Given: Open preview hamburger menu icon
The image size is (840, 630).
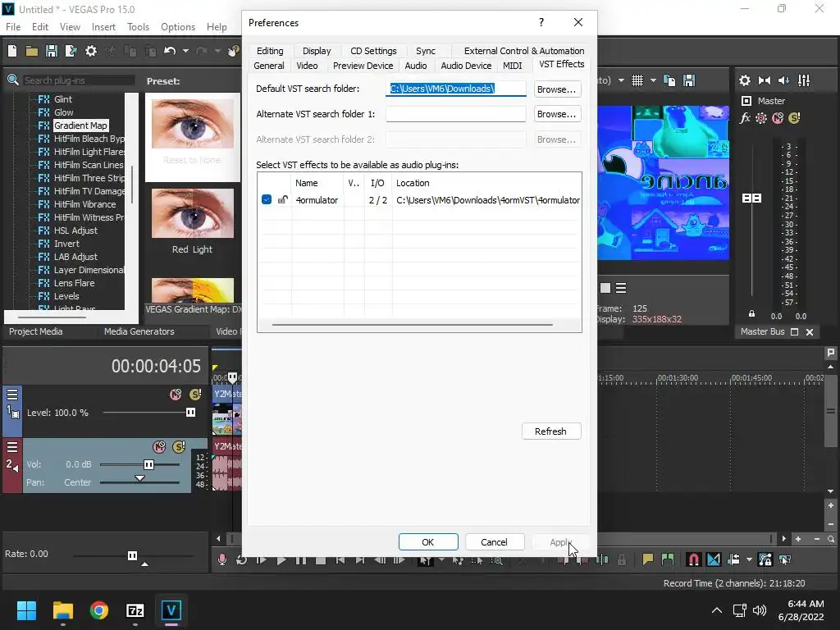Looking at the screenshot, I should [621, 288].
